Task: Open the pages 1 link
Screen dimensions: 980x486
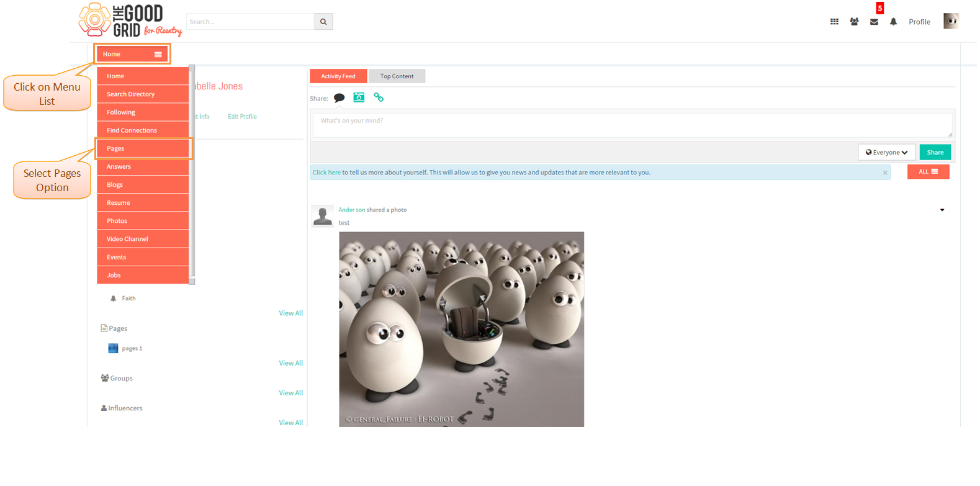Action: pyautogui.click(x=132, y=348)
